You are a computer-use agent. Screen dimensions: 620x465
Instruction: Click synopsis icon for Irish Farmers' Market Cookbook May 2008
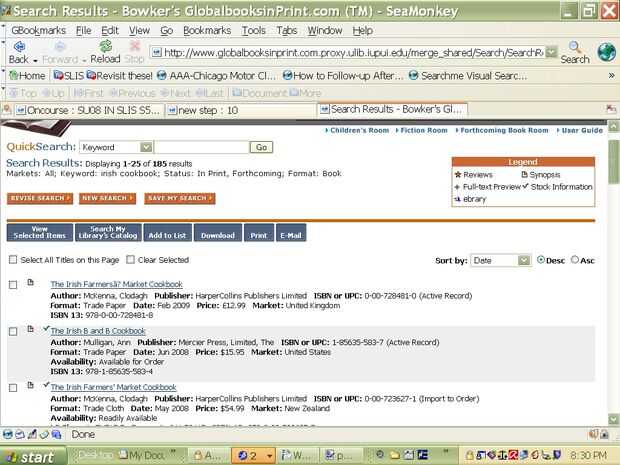point(30,385)
